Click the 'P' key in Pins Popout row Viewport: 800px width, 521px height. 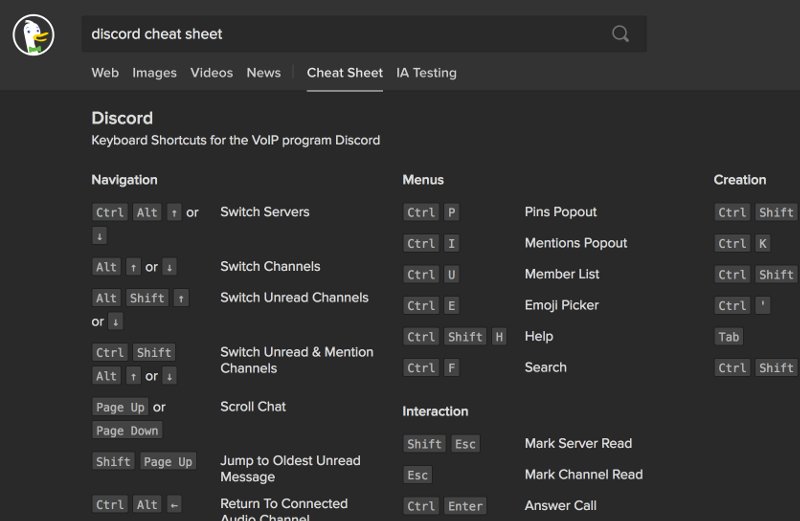pyautogui.click(x=452, y=212)
